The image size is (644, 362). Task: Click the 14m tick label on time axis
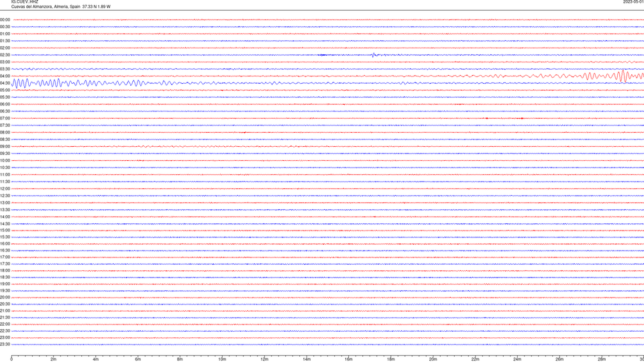307,359
